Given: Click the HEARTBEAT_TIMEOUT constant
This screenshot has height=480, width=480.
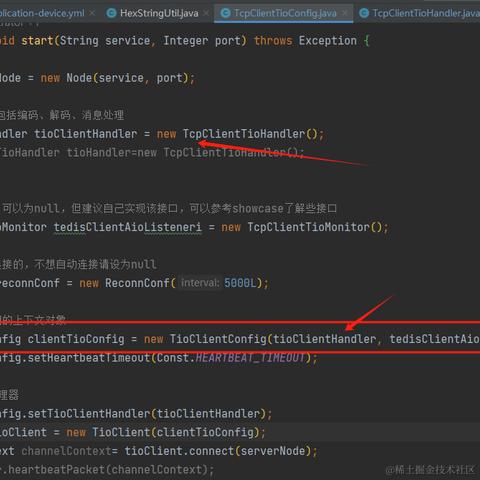Looking at the screenshot, I should click(x=250, y=358).
